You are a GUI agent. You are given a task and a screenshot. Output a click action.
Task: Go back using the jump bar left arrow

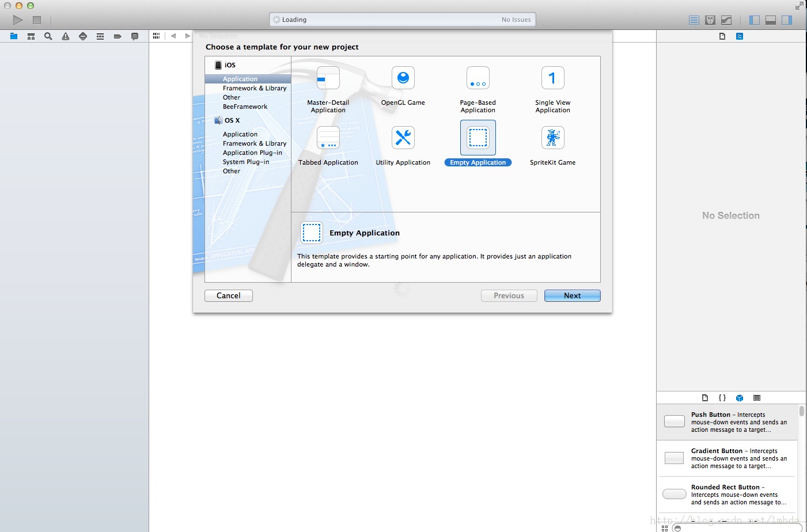173,36
